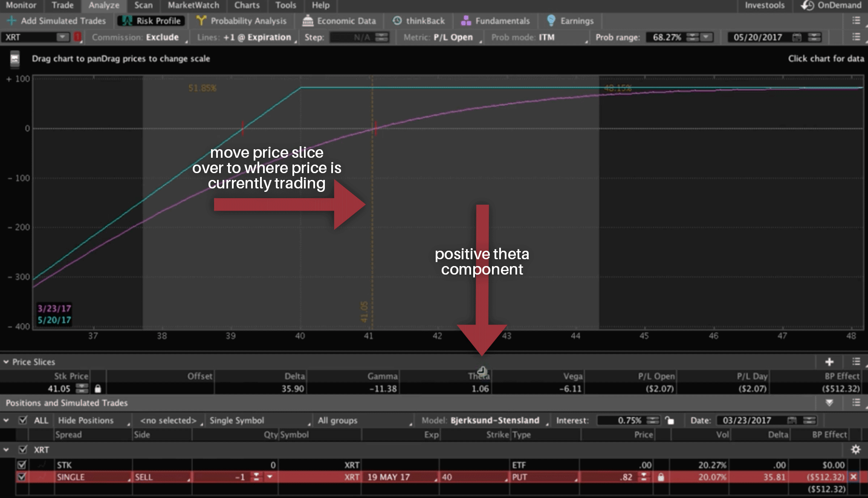The image size is (868, 498).
Task: Adjust the 05/20/2017 date stepper
Action: point(814,37)
